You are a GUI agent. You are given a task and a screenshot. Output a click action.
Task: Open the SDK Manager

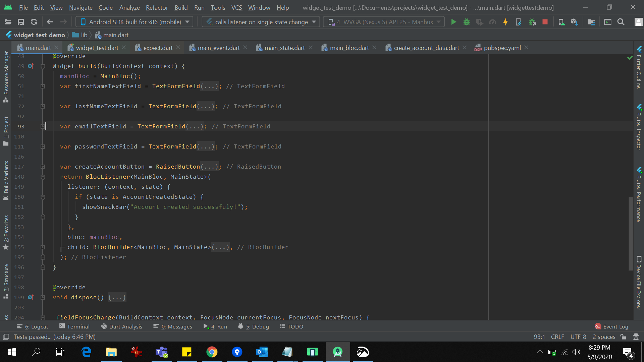(x=575, y=21)
